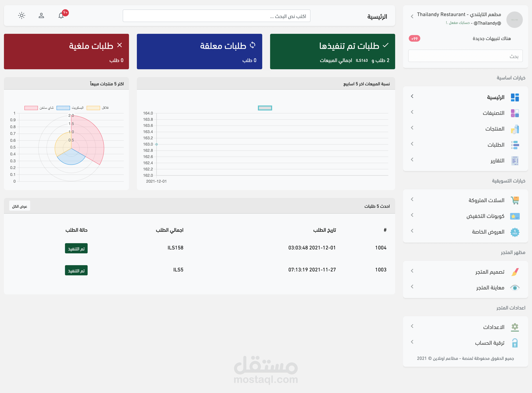The width and height of the screenshot is (532, 393).
Task: Click the العروض الخاصة free badge icon
Action: point(515,232)
